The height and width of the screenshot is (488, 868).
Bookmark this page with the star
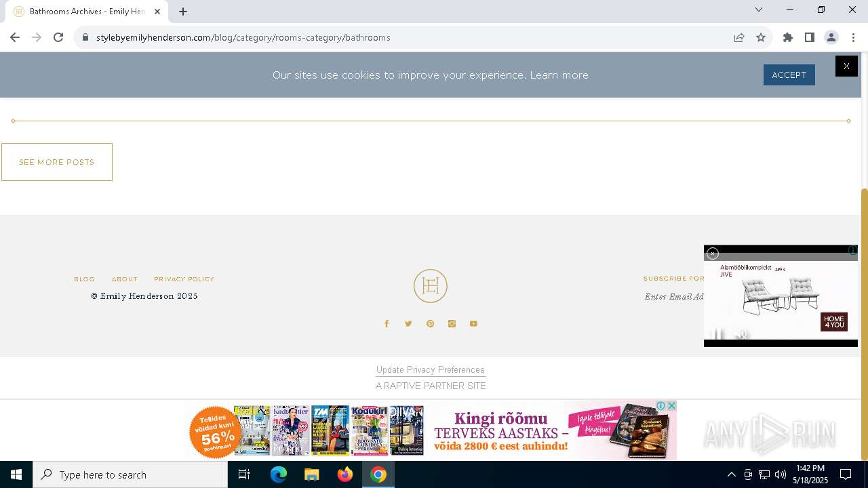(x=761, y=37)
